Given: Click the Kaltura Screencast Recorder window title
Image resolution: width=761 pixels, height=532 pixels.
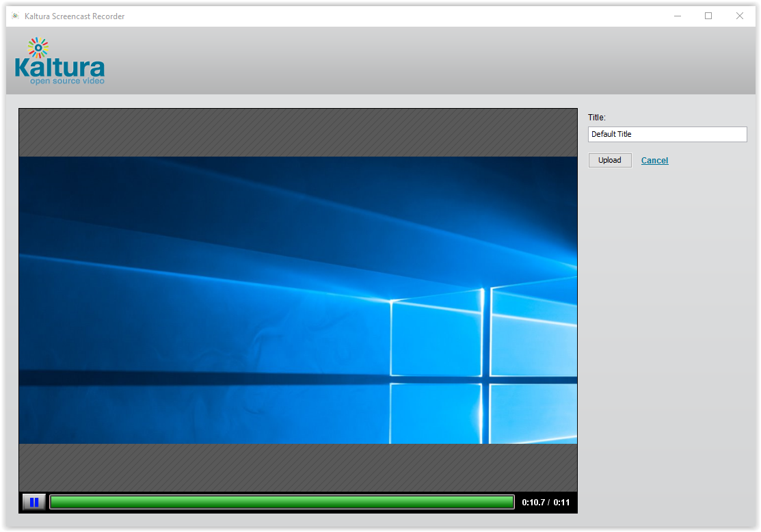Looking at the screenshot, I should point(75,16).
